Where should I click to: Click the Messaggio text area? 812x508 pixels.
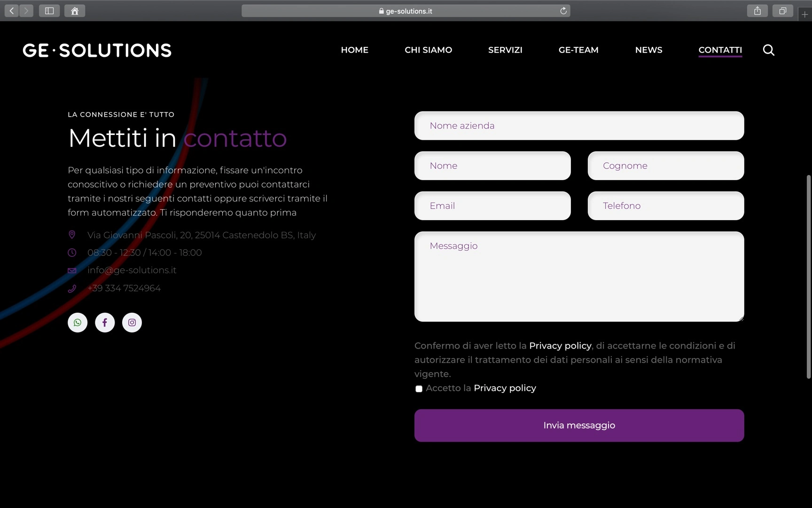click(x=579, y=277)
